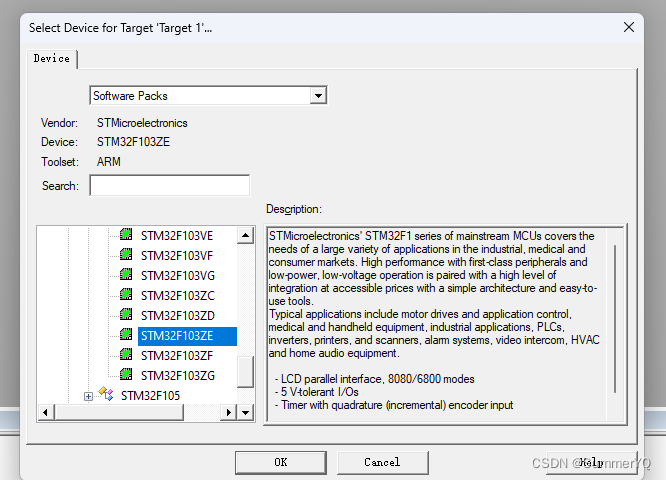Click the STMicroelectronics vendor value
Image resolution: width=666 pixels, height=480 pixels.
tap(142, 123)
